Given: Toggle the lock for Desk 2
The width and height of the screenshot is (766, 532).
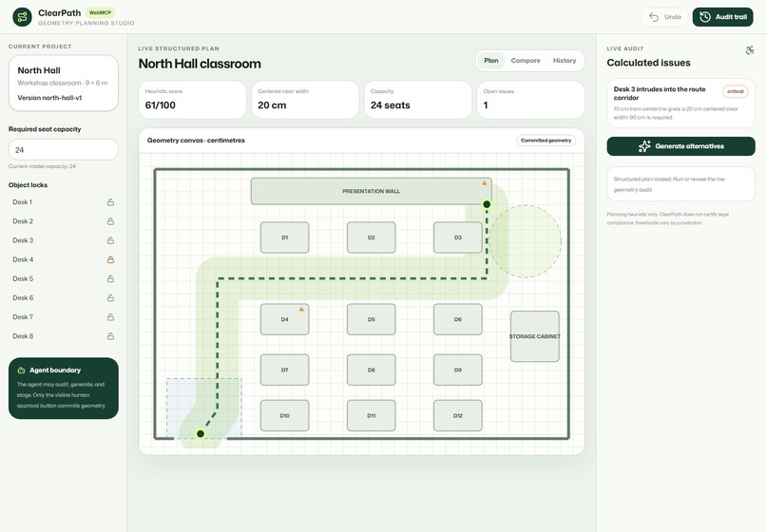Looking at the screenshot, I should coord(110,221).
